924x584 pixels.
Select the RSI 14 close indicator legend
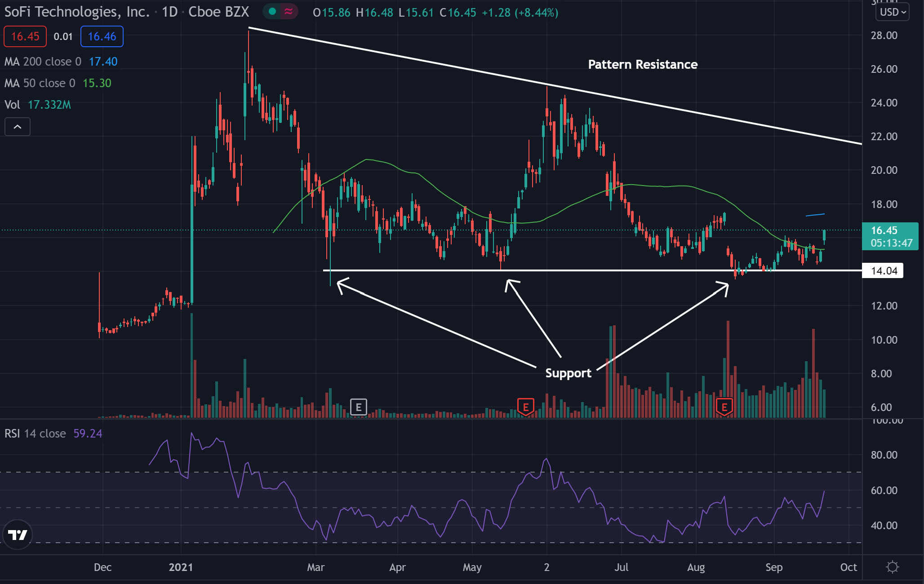point(35,434)
